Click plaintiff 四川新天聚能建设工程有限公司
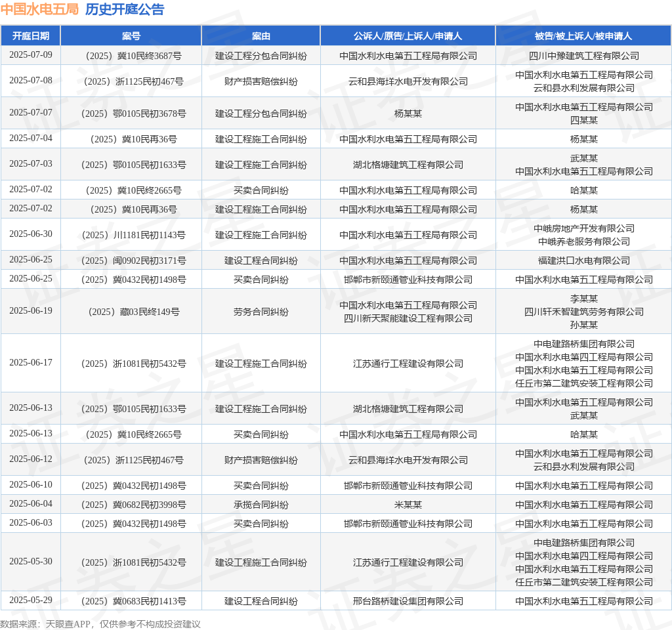The width and height of the screenshot is (672, 630). [408, 318]
